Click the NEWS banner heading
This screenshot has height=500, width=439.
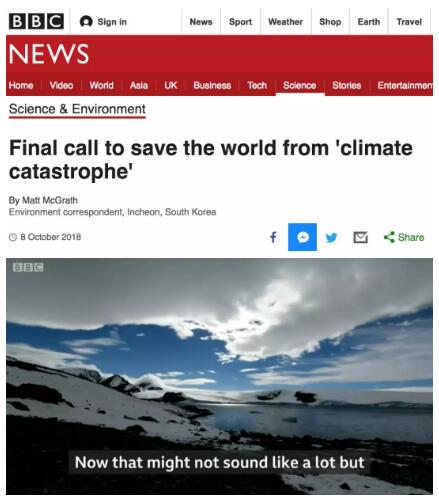[x=49, y=54]
